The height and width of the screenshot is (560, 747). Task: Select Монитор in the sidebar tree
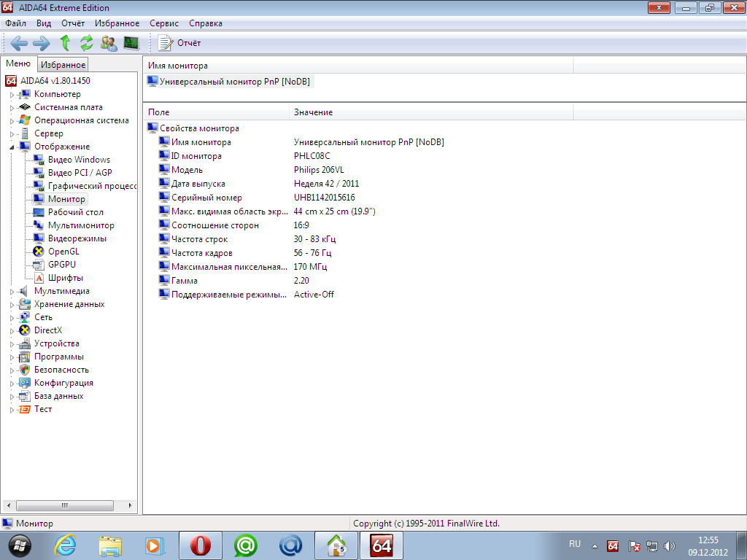(66, 199)
